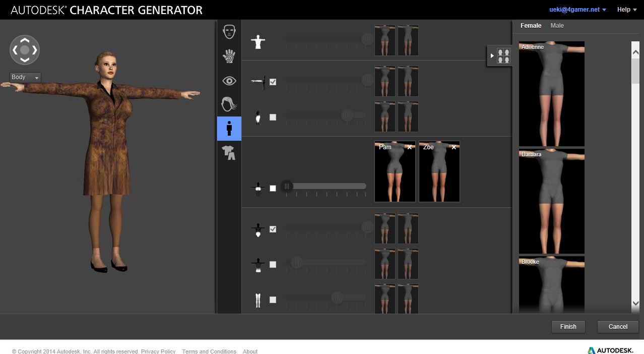Click the preset list scrollbar down arrow
This screenshot has height=354, width=644.
pos(635,303)
